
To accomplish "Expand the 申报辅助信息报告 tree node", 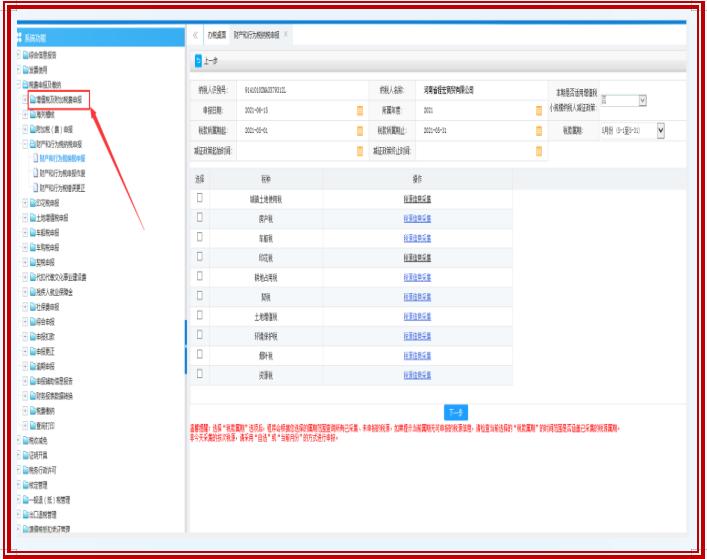I will pyautogui.click(x=25, y=381).
